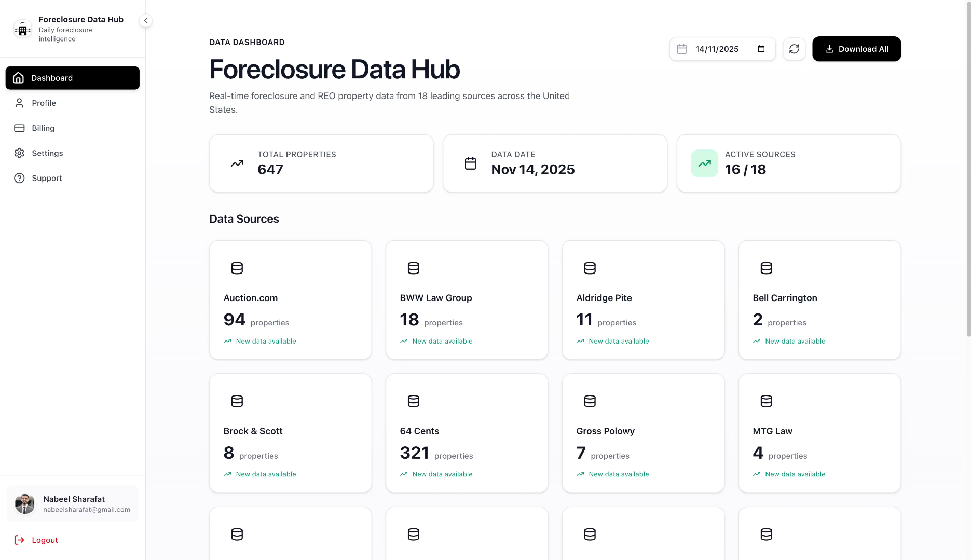
Task: Click New data available on BWW Law Group
Action: (x=442, y=341)
